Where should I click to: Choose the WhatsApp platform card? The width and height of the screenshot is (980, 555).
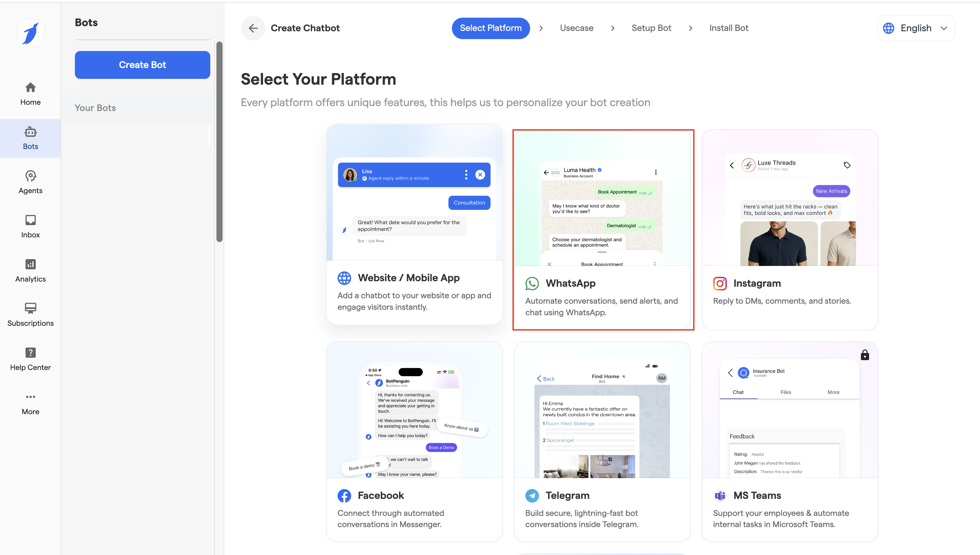click(603, 230)
